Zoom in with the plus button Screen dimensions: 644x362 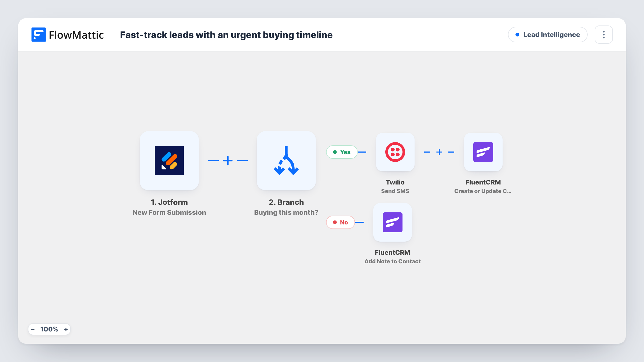tap(66, 329)
